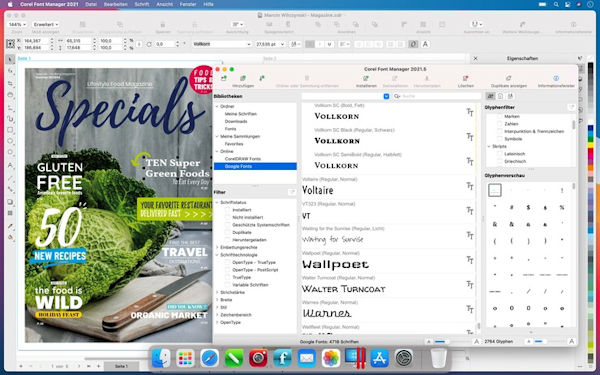Open the Informationsfenster icon
Viewport: 600px width, 375px height.
pyautogui.click(x=556, y=78)
